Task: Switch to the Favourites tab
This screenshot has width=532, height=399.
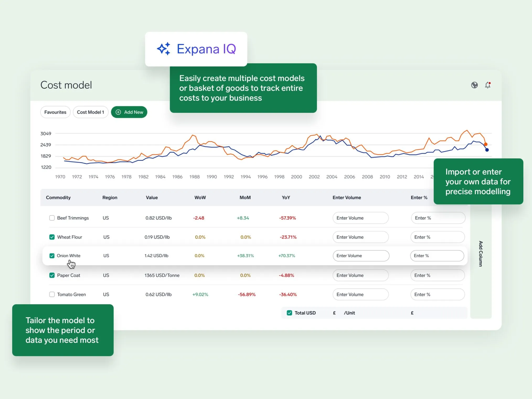Action: pos(55,112)
